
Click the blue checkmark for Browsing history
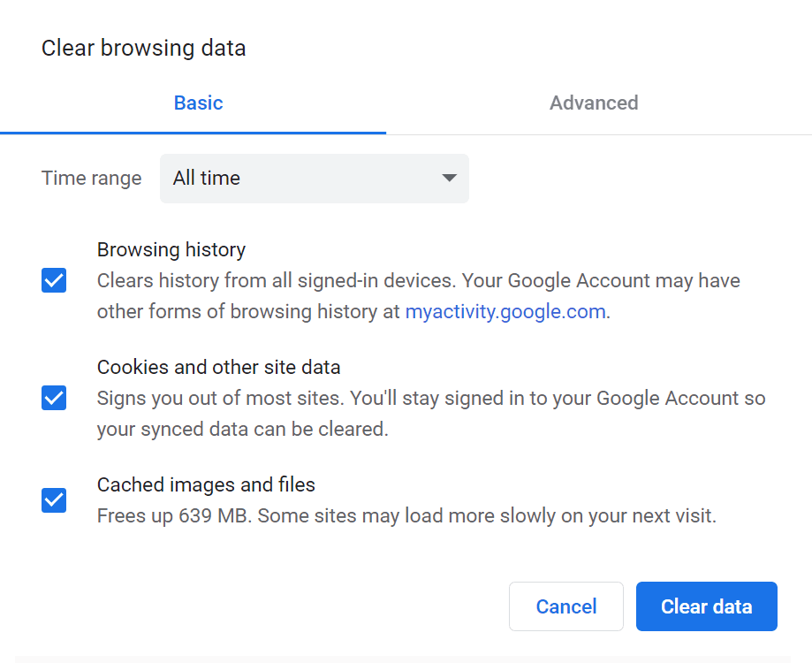[x=53, y=280]
